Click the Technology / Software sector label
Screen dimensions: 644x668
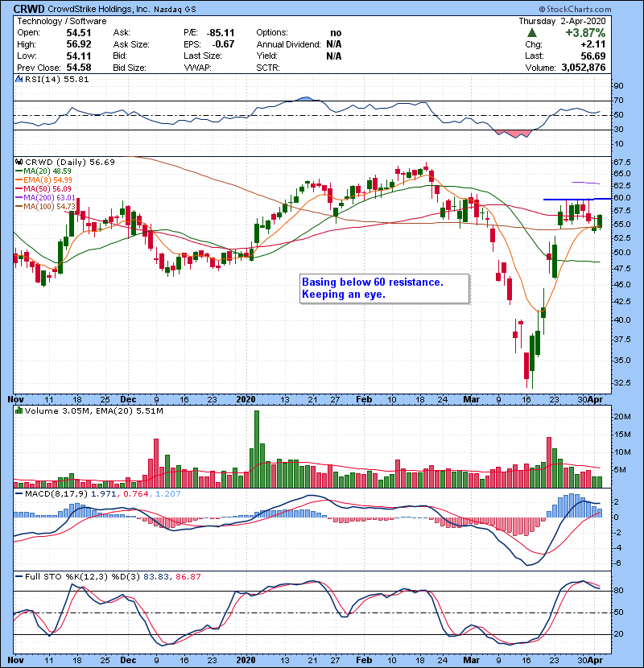[x=62, y=21]
